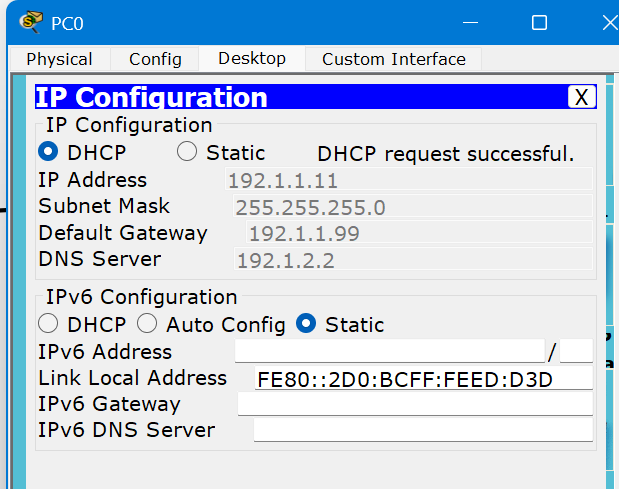619x489 pixels.
Task: Click the Subnet Mask field
Action: coord(411,208)
